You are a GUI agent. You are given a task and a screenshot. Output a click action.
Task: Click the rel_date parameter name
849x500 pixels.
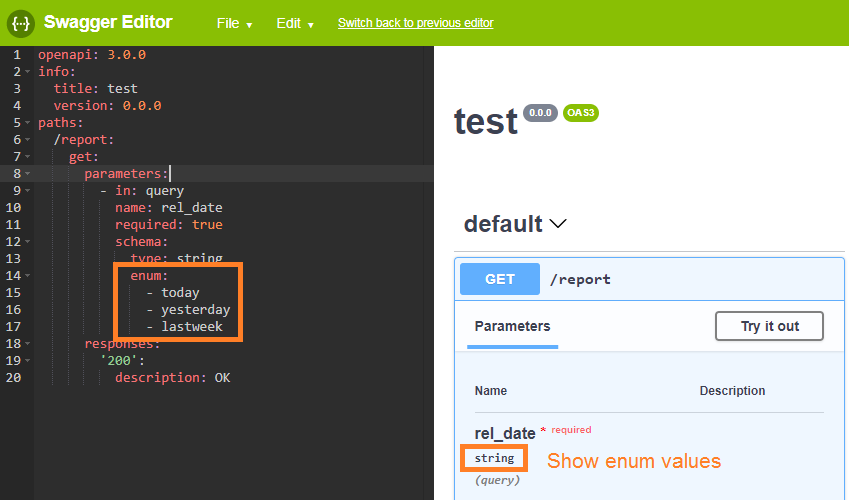(505, 433)
